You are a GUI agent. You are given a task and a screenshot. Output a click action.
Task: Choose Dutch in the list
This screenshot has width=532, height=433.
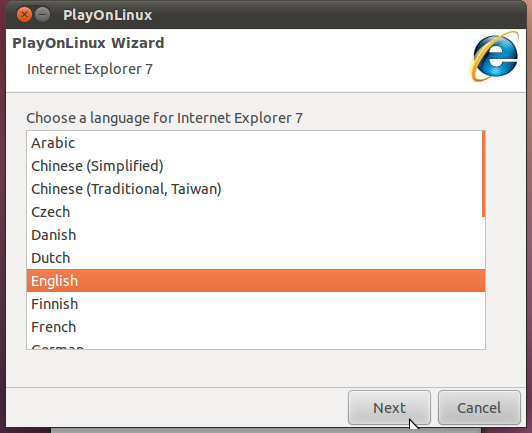tap(256, 258)
